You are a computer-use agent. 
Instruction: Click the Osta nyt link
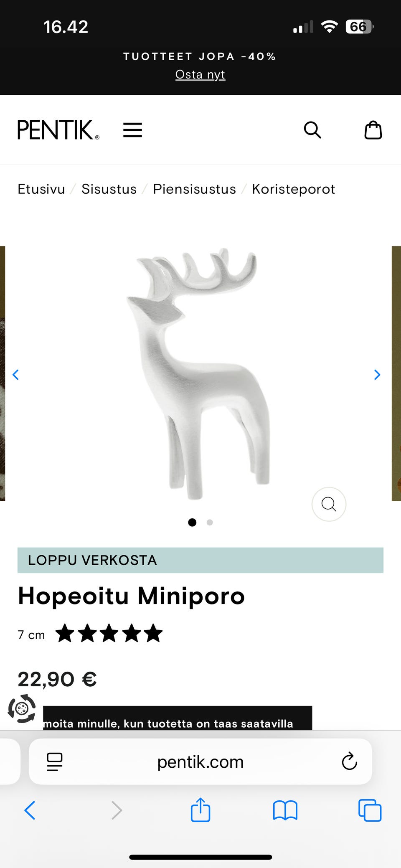tap(200, 74)
